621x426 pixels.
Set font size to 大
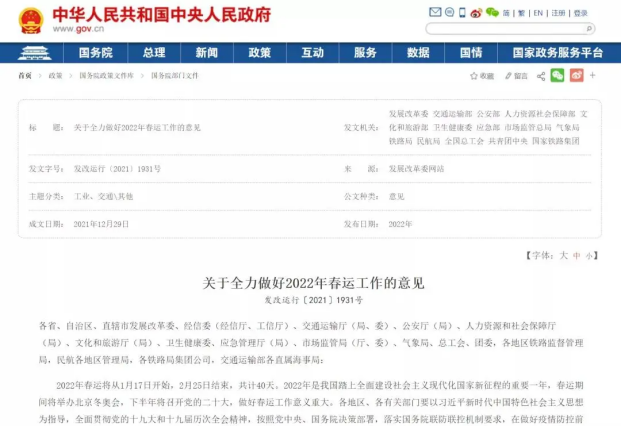(x=563, y=256)
